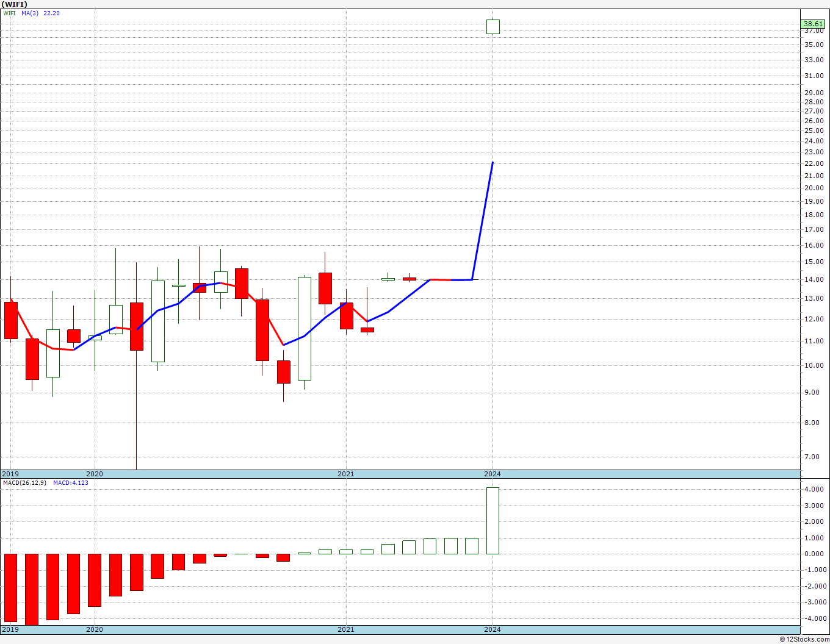Click 2020 on the price chart time axis

(95, 474)
